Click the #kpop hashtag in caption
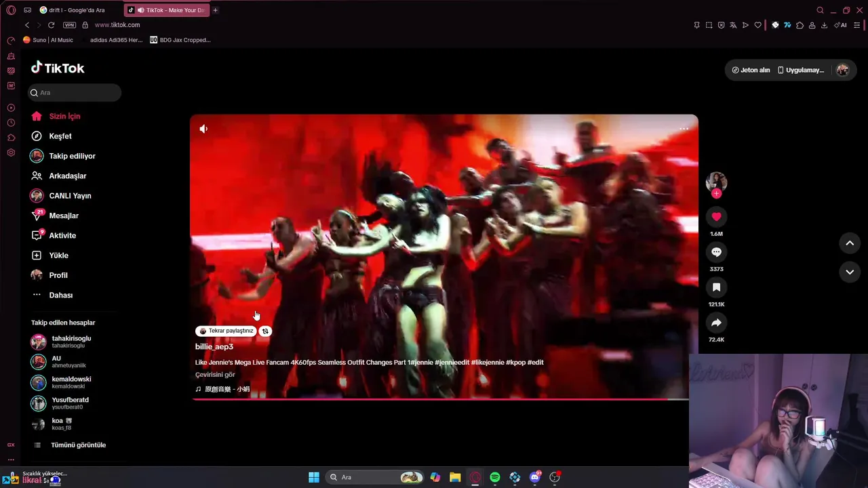Image resolution: width=868 pixels, height=488 pixels. pyautogui.click(x=515, y=363)
